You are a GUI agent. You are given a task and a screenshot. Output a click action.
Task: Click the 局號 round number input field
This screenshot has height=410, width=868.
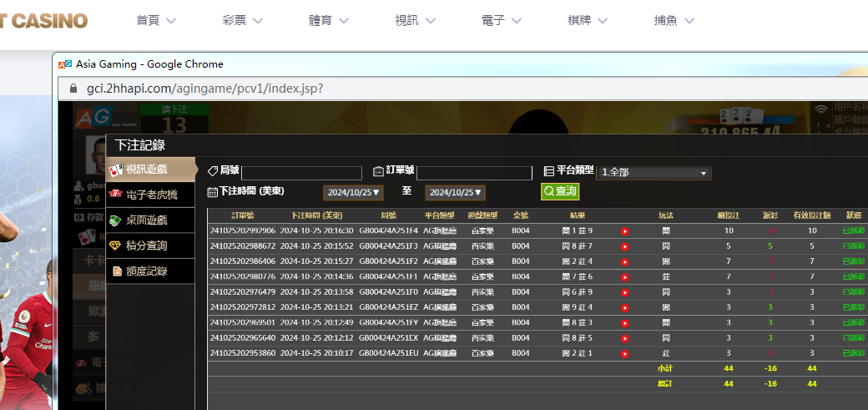(300, 172)
